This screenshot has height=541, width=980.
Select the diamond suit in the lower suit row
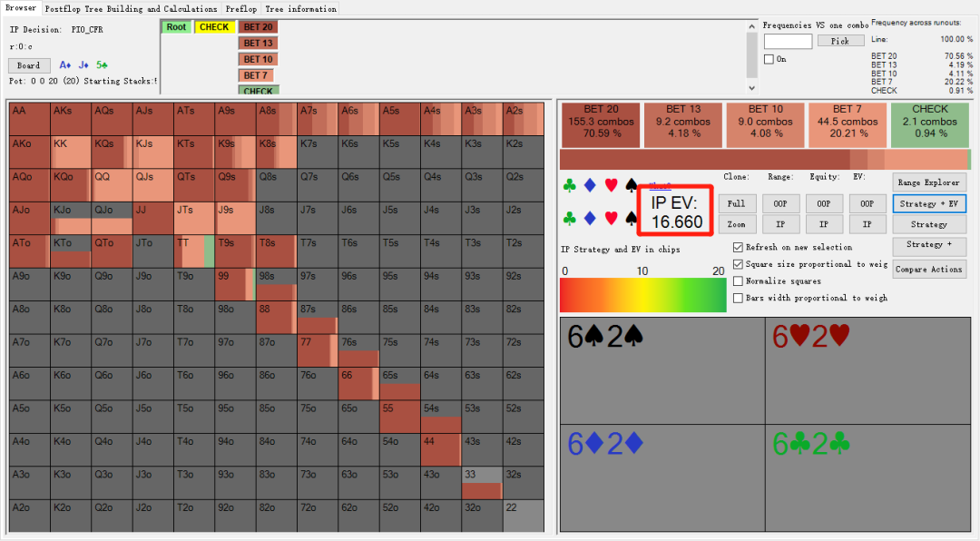click(590, 218)
